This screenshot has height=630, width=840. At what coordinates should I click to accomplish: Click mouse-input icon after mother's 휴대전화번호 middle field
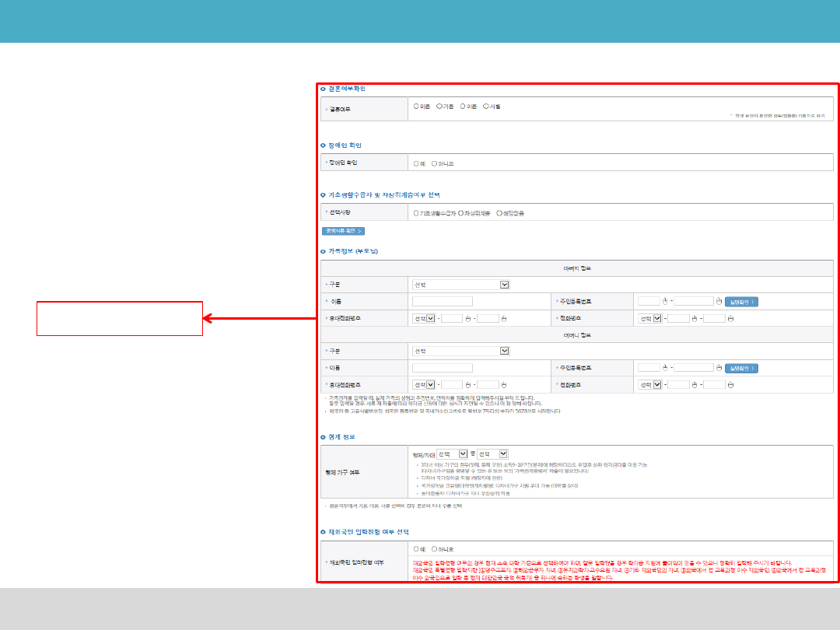click(467, 385)
